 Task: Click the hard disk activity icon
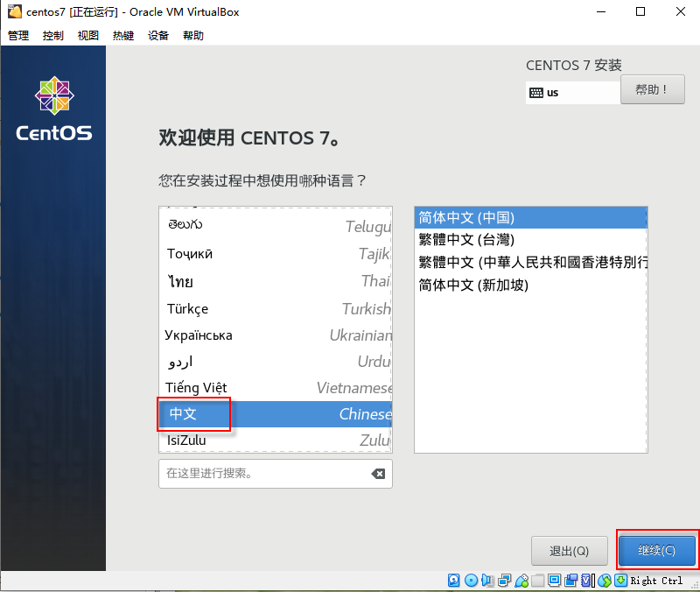click(453, 581)
